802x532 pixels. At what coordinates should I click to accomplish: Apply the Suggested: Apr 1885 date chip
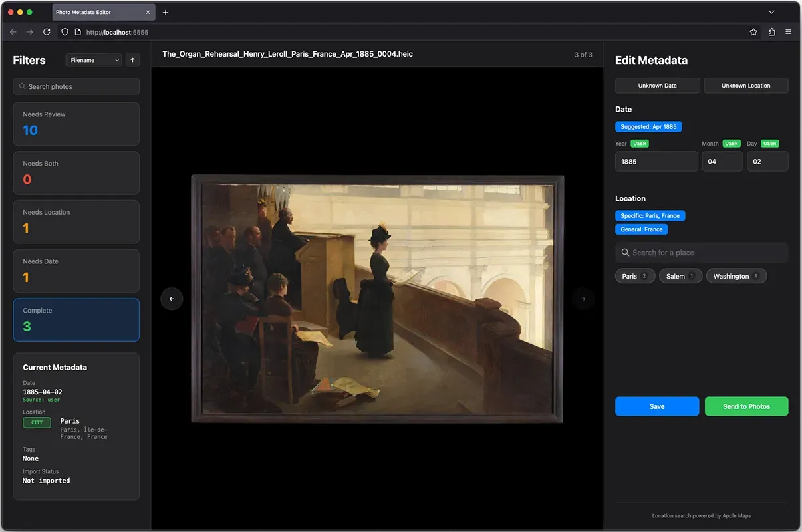point(648,126)
